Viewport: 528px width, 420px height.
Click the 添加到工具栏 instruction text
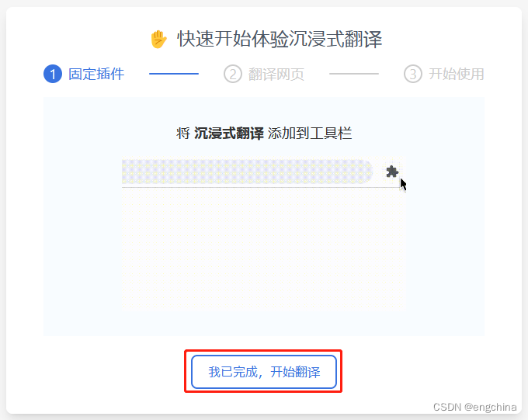pos(310,133)
